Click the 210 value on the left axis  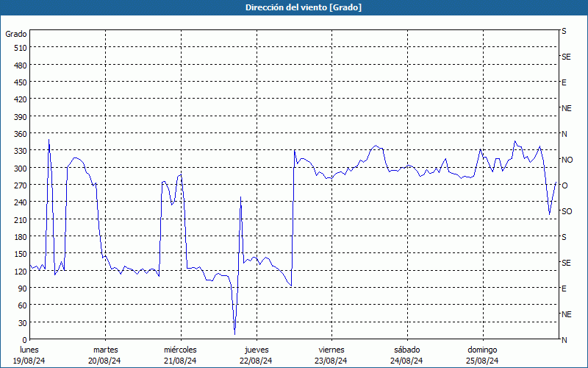(x=21, y=219)
